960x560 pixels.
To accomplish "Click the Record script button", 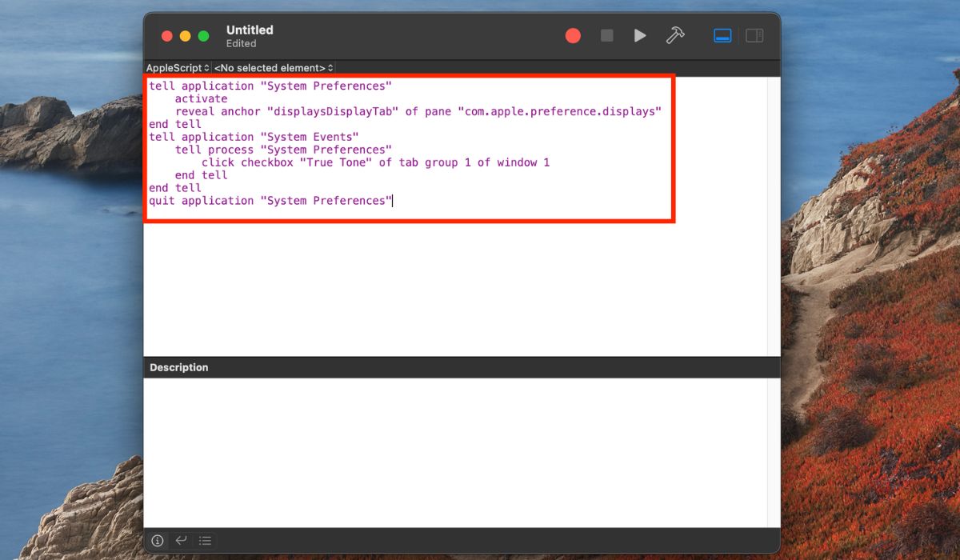I will click(573, 35).
